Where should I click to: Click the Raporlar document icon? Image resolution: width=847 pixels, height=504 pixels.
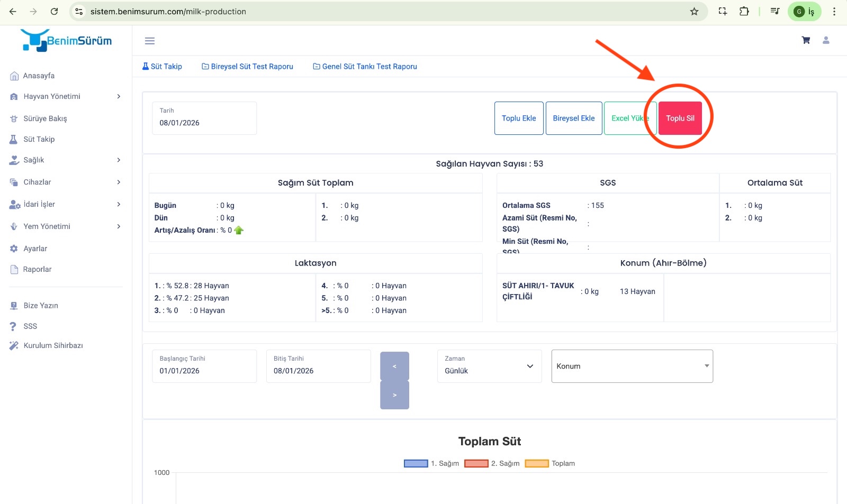click(14, 270)
